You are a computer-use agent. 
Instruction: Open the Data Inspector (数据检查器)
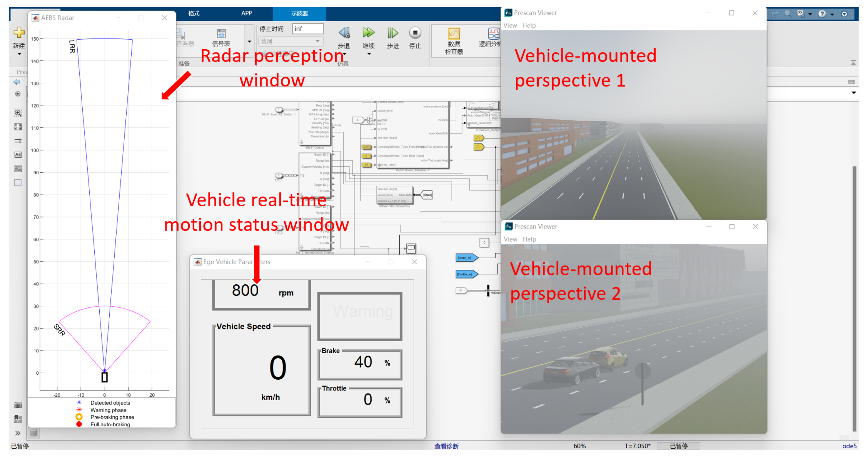click(x=454, y=34)
